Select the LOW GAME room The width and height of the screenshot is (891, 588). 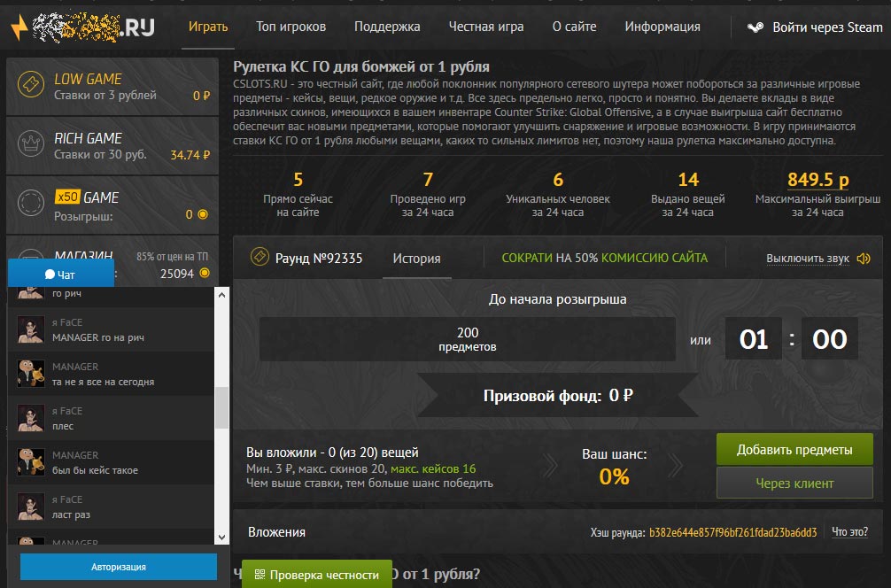112,87
